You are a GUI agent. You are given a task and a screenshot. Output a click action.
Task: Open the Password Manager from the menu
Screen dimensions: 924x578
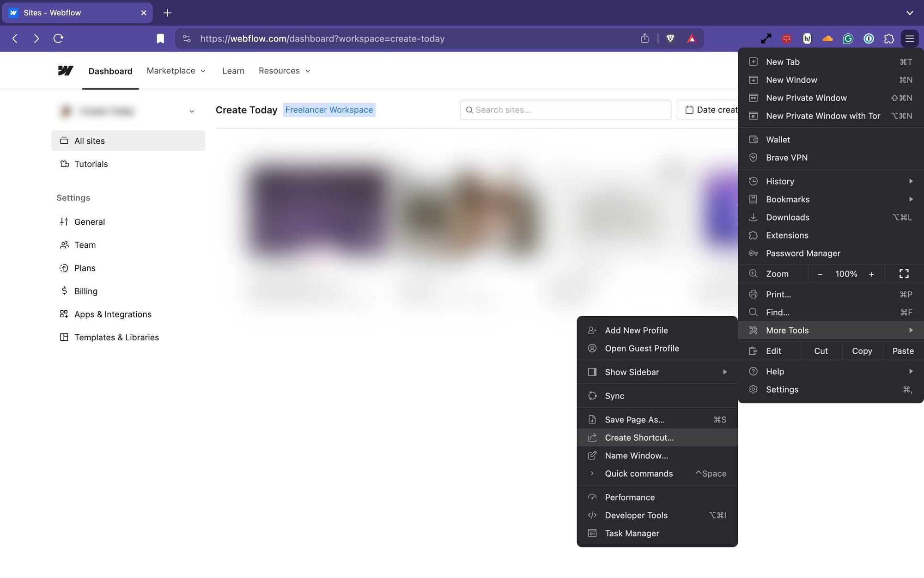coord(803,253)
